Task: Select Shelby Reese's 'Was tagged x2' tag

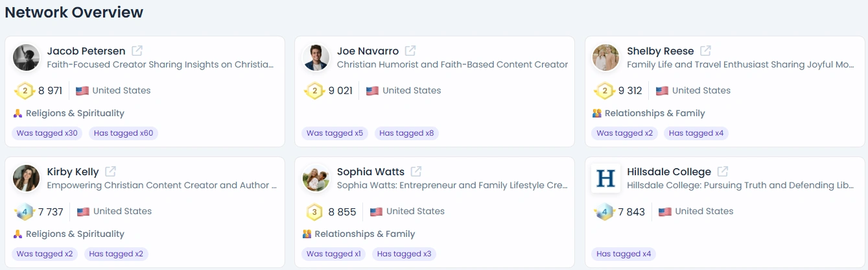Action: [x=625, y=133]
